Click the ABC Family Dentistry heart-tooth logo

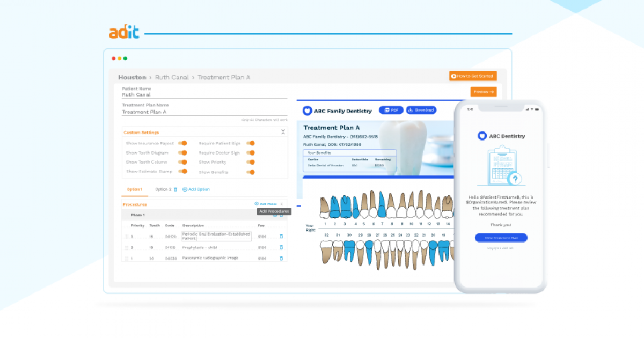point(307,111)
